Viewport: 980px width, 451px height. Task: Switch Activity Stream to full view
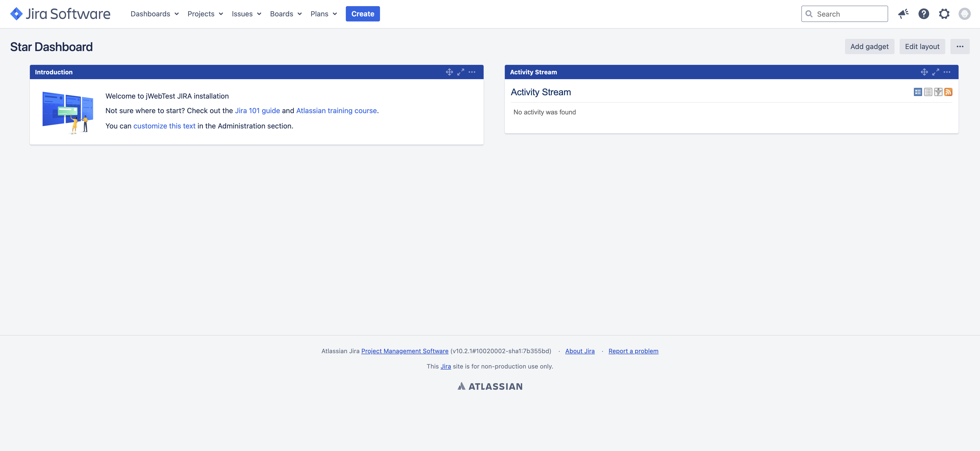(x=918, y=92)
